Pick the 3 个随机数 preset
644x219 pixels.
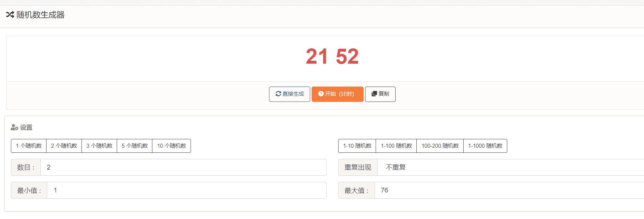pyautogui.click(x=99, y=146)
